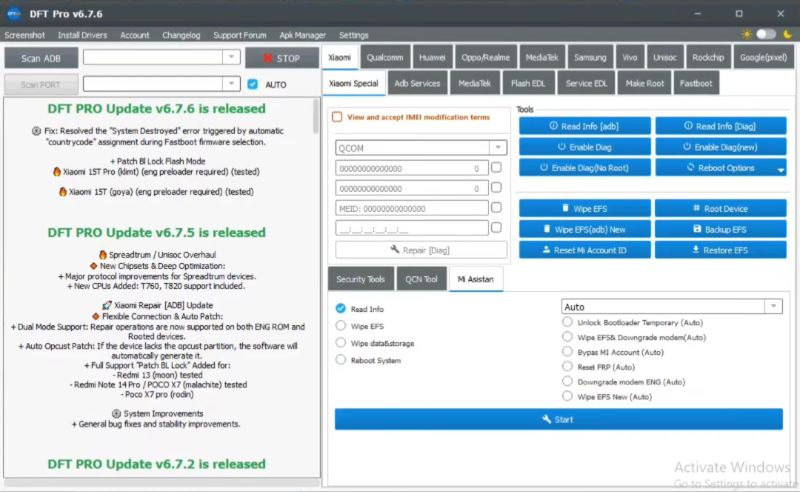Click the Enable Diag button
Viewport: 800px width, 492px height.
click(585, 147)
